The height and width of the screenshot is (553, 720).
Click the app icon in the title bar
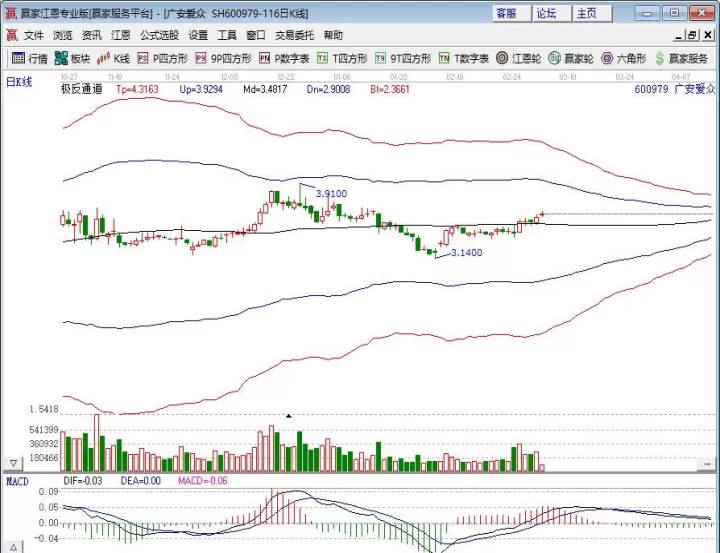tap(10, 13)
